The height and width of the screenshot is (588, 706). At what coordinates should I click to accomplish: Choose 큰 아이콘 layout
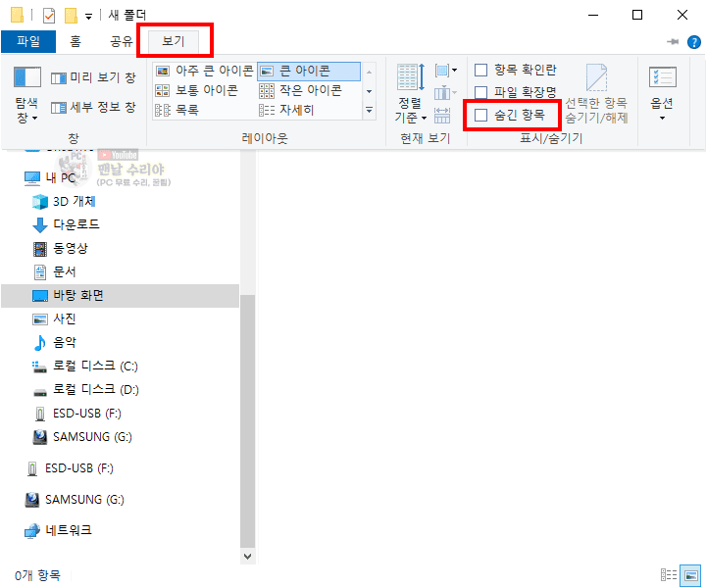[x=309, y=71]
